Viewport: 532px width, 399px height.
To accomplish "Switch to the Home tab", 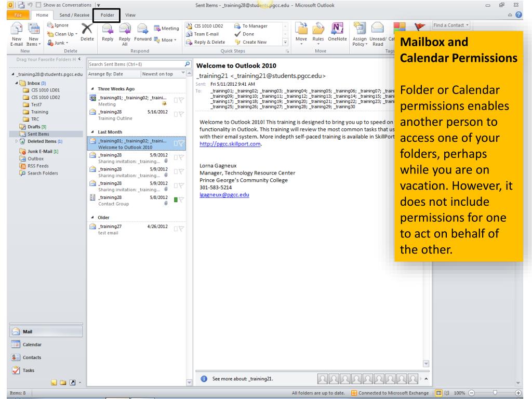I will pyautogui.click(x=42, y=15).
